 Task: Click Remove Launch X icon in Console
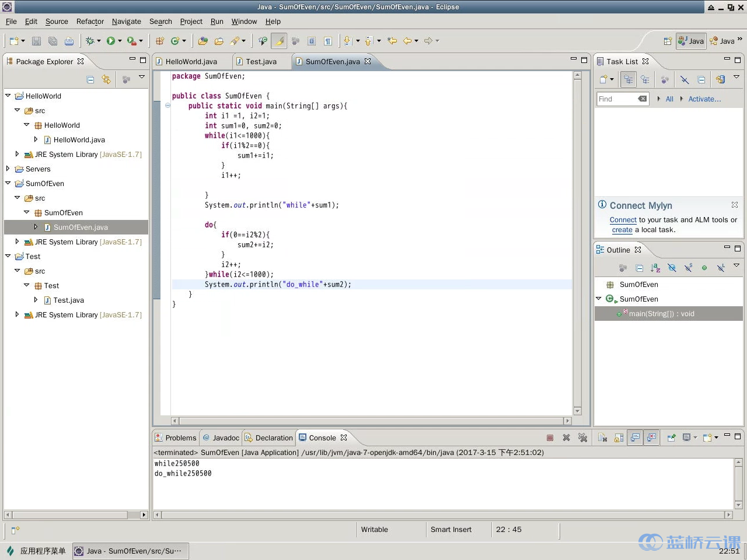[x=566, y=437]
